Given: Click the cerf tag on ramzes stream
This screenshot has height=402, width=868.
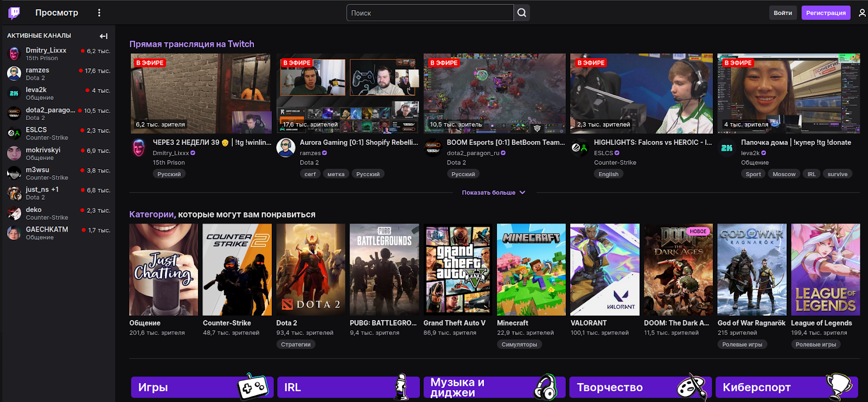Looking at the screenshot, I should point(310,174).
